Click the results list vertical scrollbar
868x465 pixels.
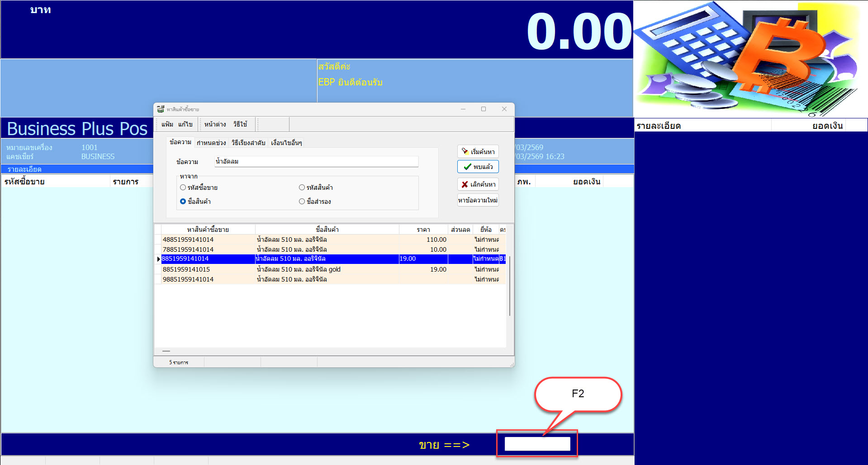[x=510, y=286]
